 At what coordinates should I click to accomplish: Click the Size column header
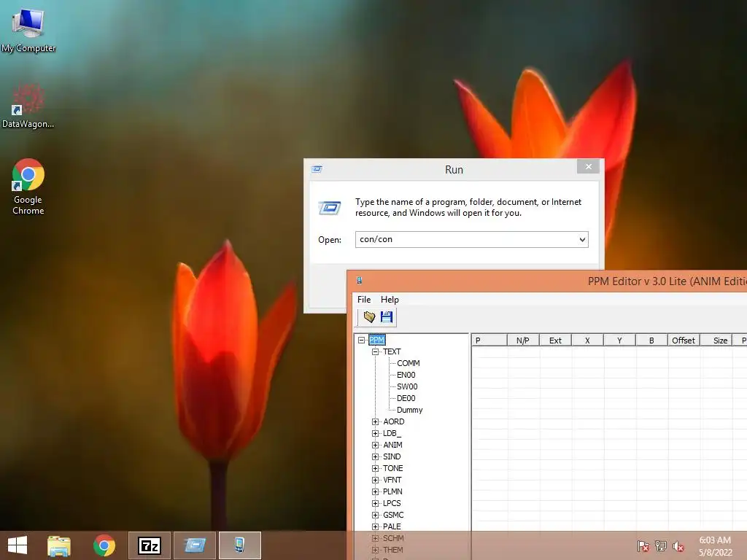[x=716, y=340]
